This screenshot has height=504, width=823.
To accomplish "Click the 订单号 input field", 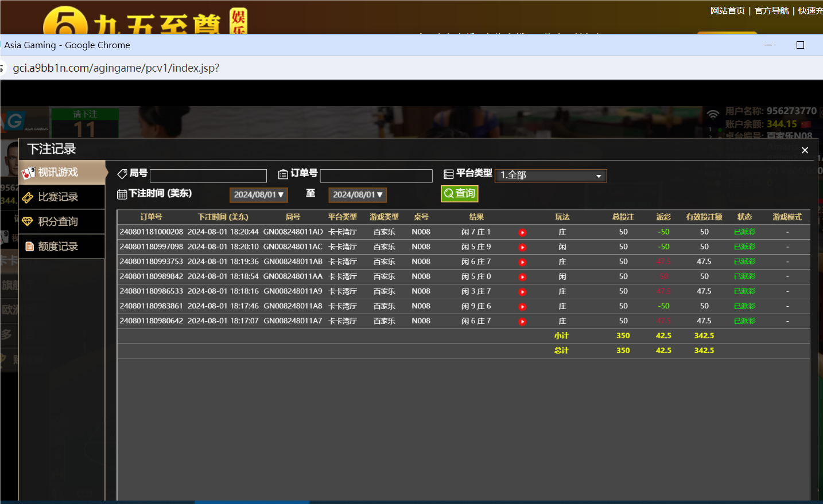I will pyautogui.click(x=376, y=175).
